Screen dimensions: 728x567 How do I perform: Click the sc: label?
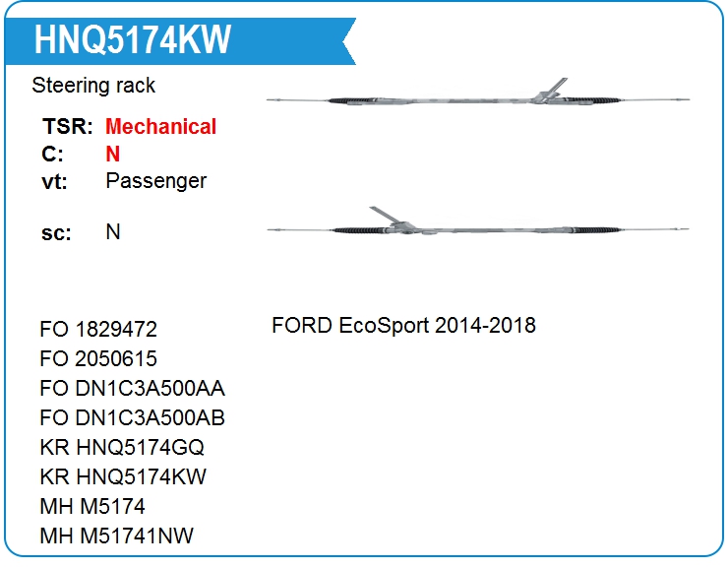56,233
